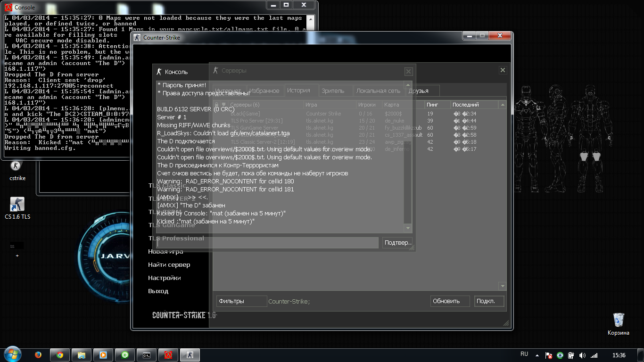Minimize the Console server window

(274, 5)
